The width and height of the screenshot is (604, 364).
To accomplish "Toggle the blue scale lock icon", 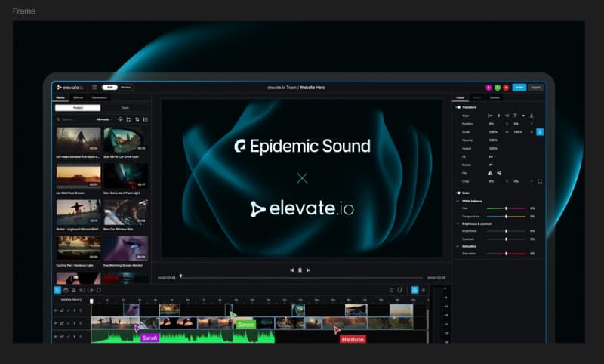I will click(540, 132).
